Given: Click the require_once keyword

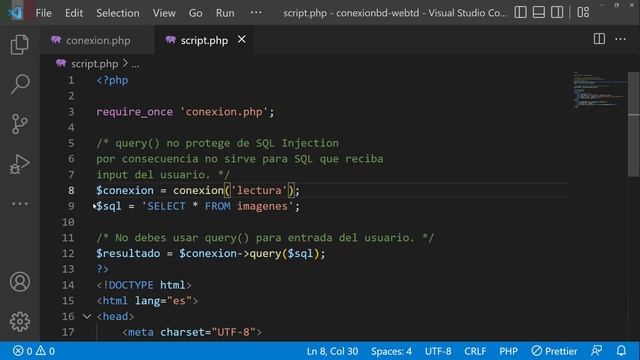Looking at the screenshot, I should coord(134,111).
